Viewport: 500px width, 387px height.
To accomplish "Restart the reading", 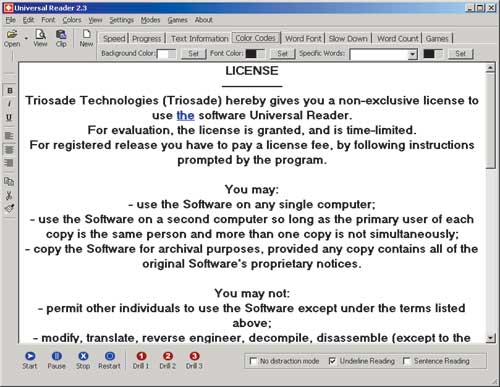I will [109, 360].
